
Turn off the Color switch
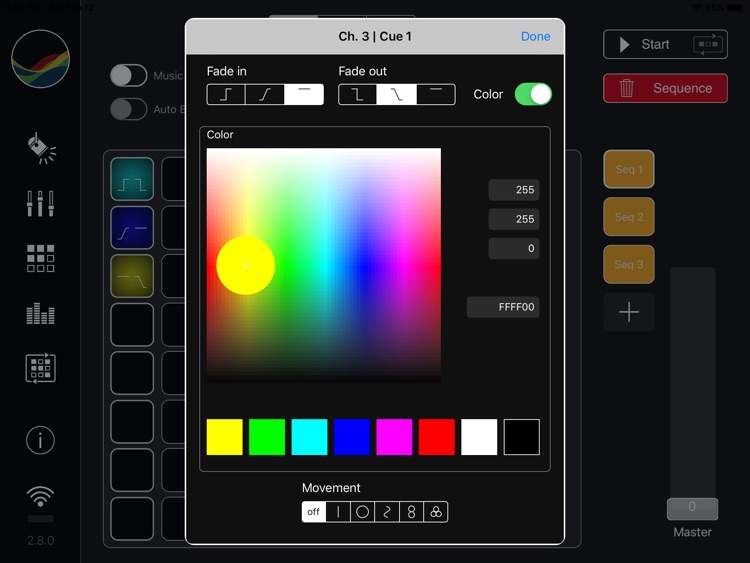pos(533,94)
